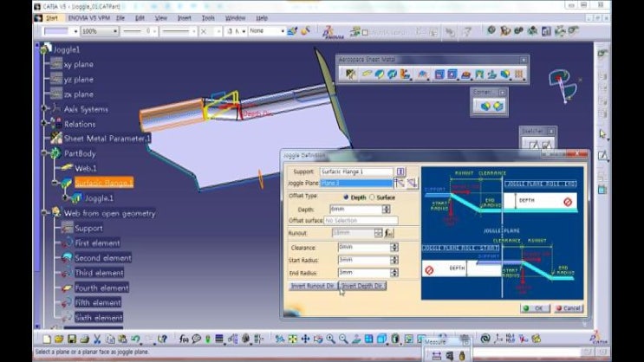Expand the Axis Systems tree node

(x=45, y=109)
